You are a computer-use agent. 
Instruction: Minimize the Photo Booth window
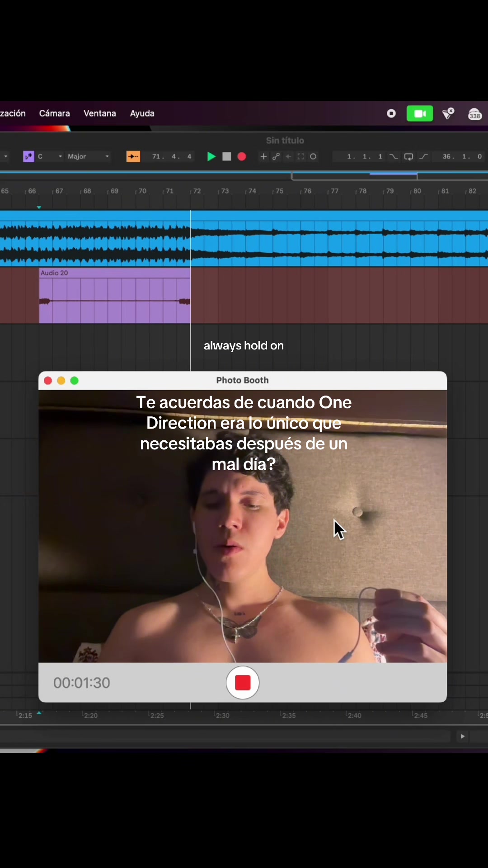[61, 381]
